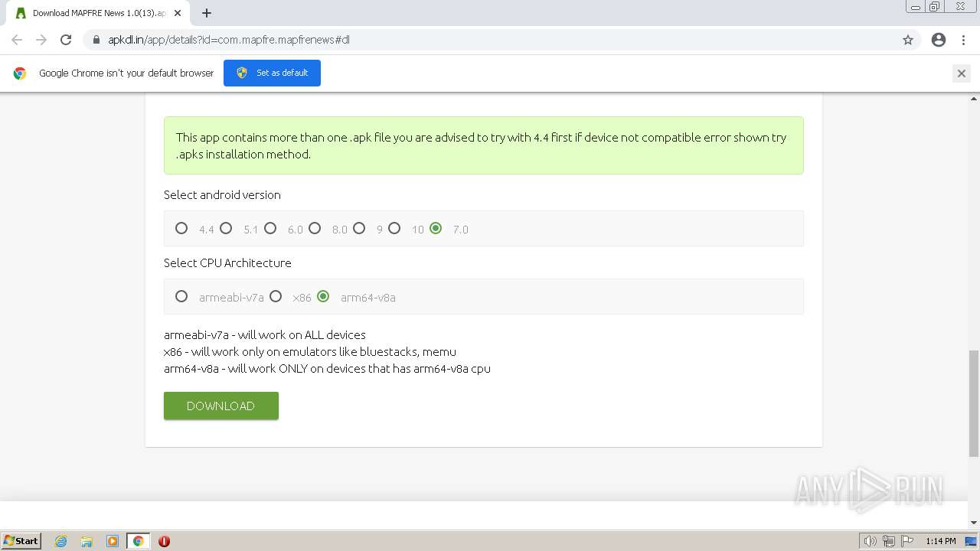Click 'Google Chrome isn't your default browser' text

(126, 73)
